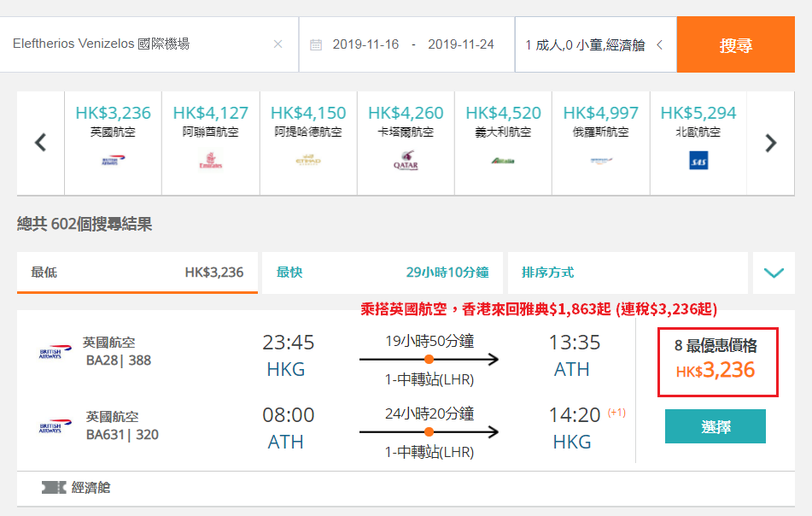
Task: Click the teal 選擇 select button
Action: 716,426
